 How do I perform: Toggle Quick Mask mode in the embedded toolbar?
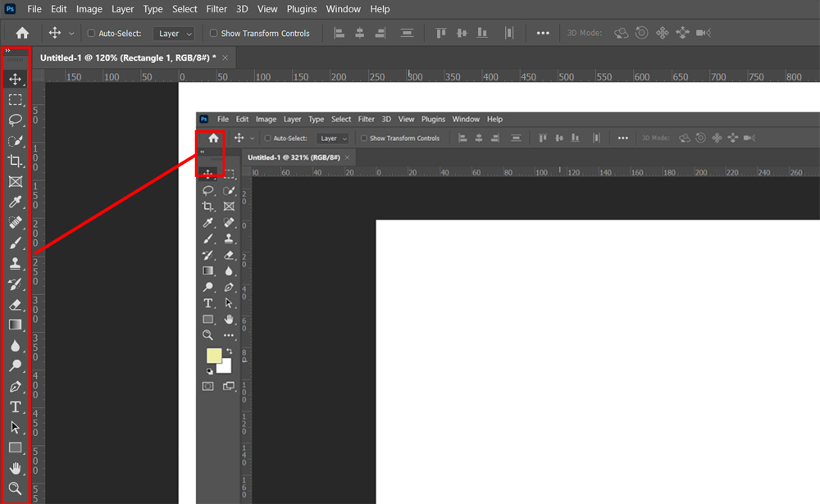pos(207,386)
